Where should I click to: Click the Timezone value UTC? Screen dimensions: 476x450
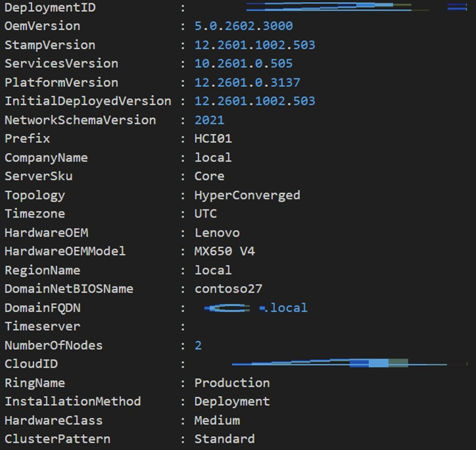pos(205,214)
